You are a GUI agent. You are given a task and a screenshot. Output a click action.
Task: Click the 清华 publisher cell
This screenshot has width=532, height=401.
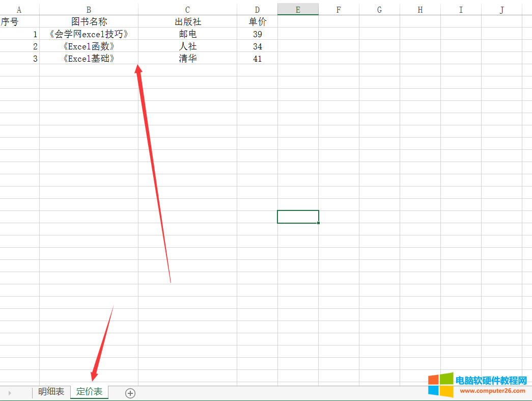pyautogui.click(x=187, y=58)
